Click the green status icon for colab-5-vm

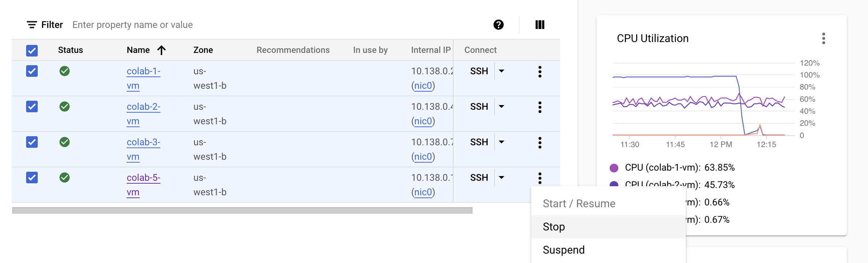click(65, 178)
